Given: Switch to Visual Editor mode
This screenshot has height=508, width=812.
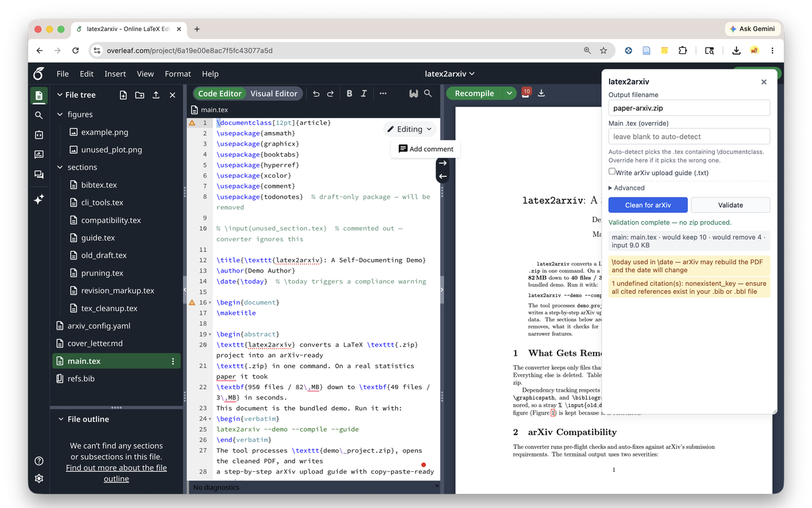Looking at the screenshot, I should tap(273, 93).
